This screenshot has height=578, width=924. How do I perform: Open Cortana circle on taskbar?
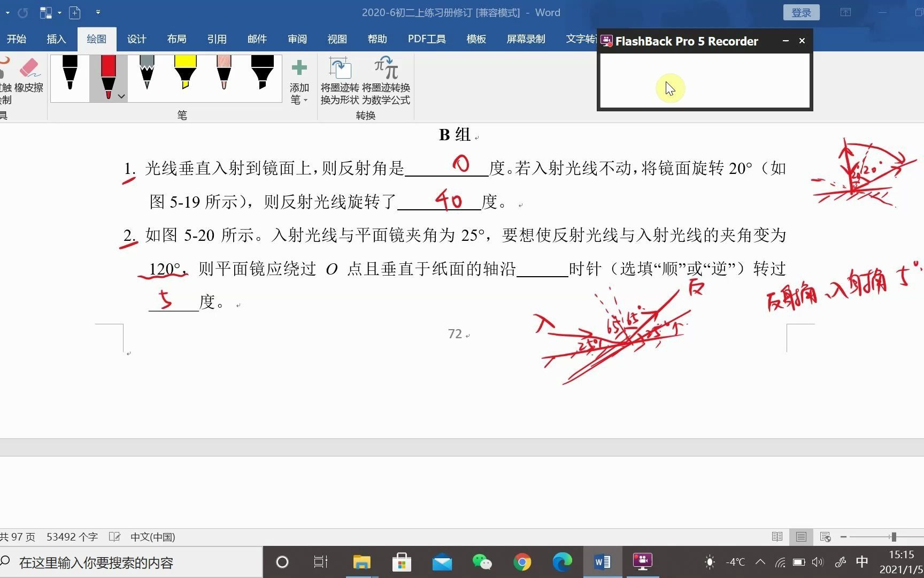tap(282, 562)
